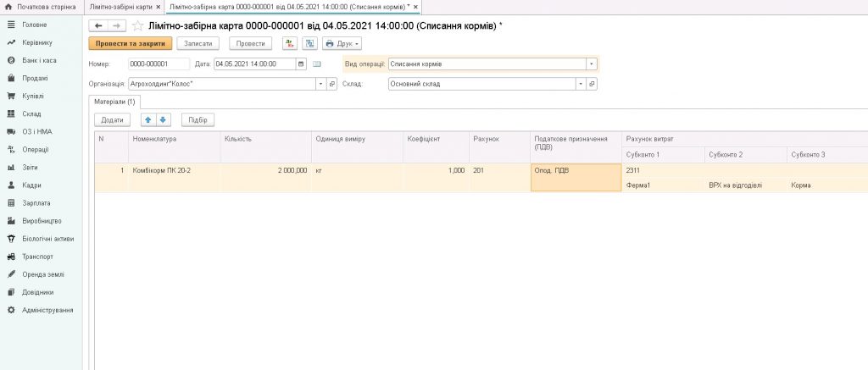Screen dimensions: 868x370
Task: Add document to favorites with star icon
Action: click(138, 26)
